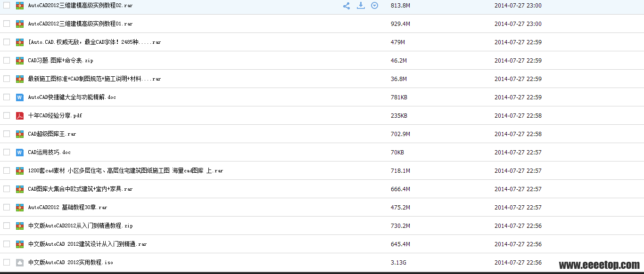The height and width of the screenshot is (274, 644).
Task: Click the 2014-07-27 22:58 date of 十年CAD经验分享.pdf
Action: pos(518,116)
